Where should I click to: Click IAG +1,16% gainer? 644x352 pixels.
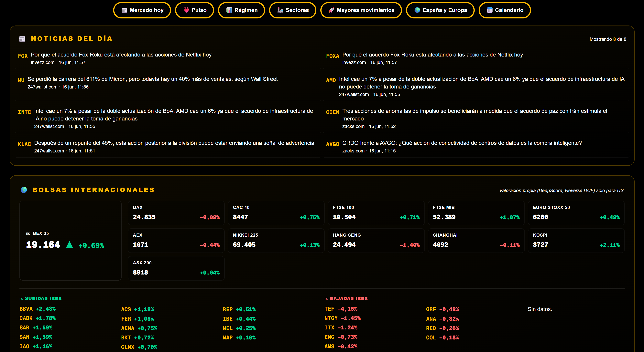tap(36, 347)
